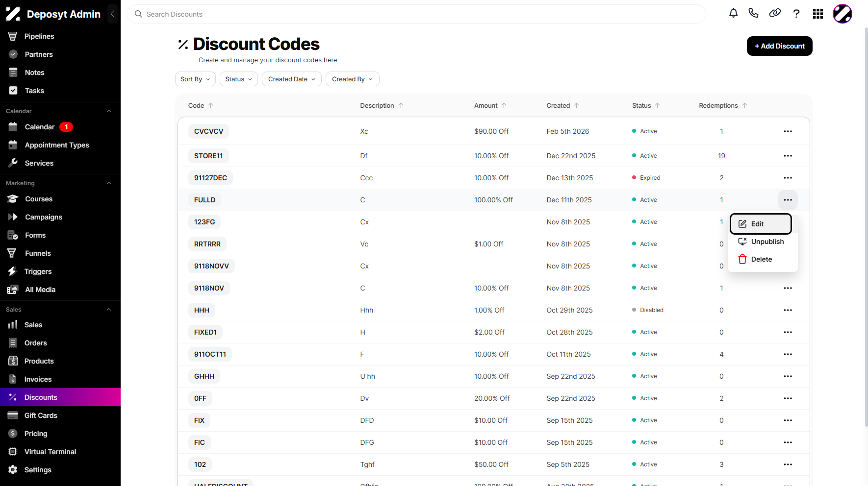Open user profile avatar
The height and width of the screenshot is (486, 868).
(x=842, y=14)
